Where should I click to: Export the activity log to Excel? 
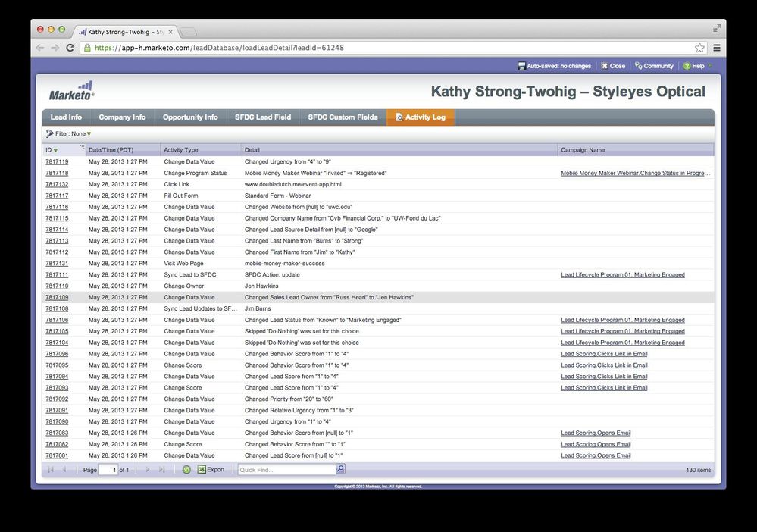211,470
